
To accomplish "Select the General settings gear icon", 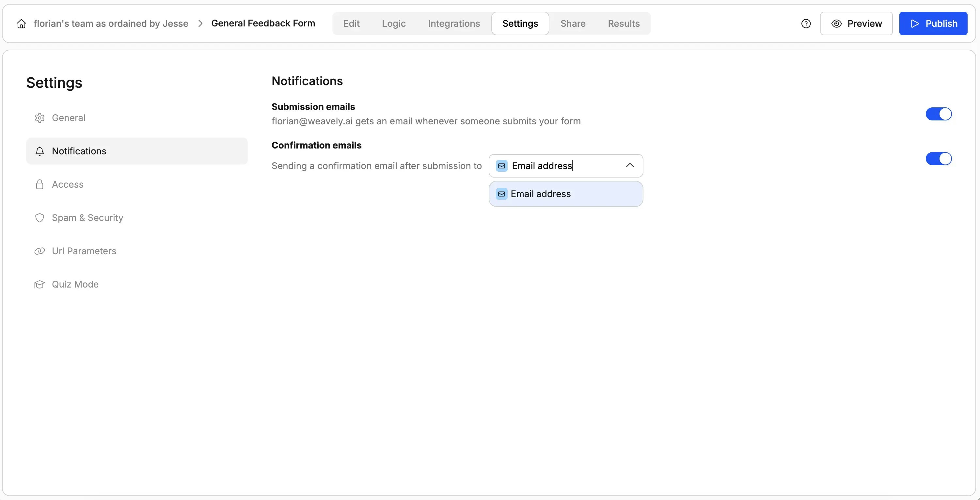I will click(40, 118).
